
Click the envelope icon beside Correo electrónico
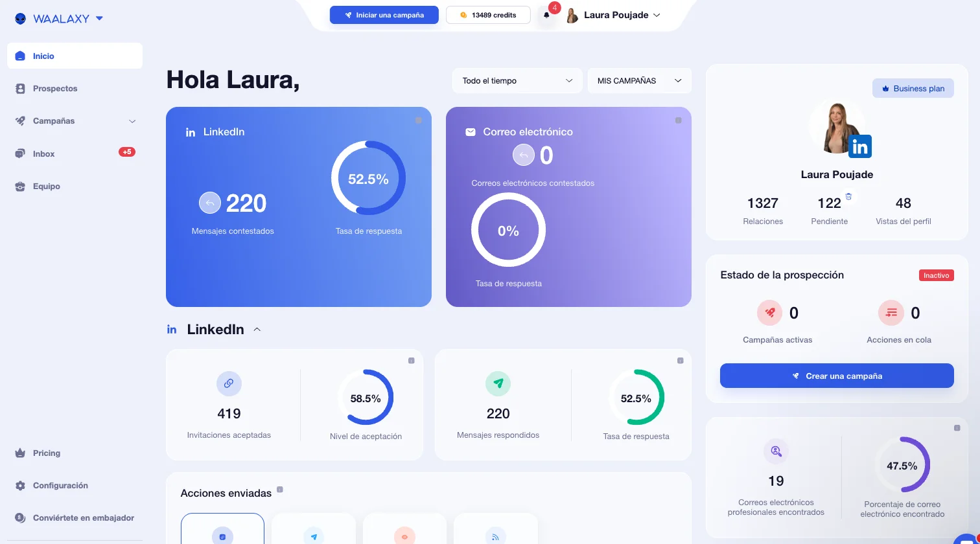471,132
